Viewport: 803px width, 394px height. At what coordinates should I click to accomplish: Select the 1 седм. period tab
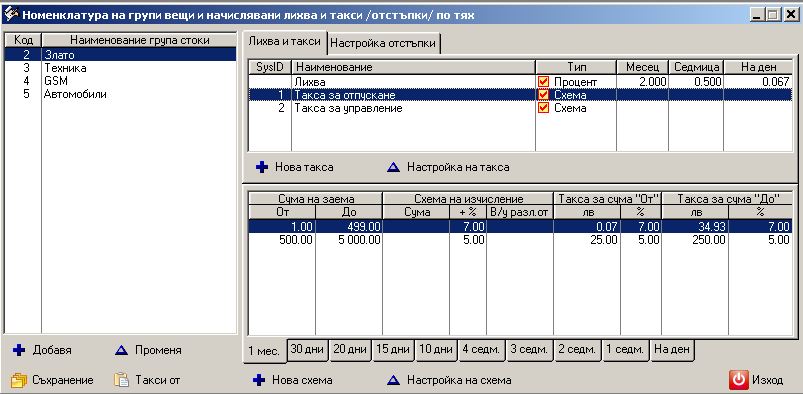pos(626,349)
